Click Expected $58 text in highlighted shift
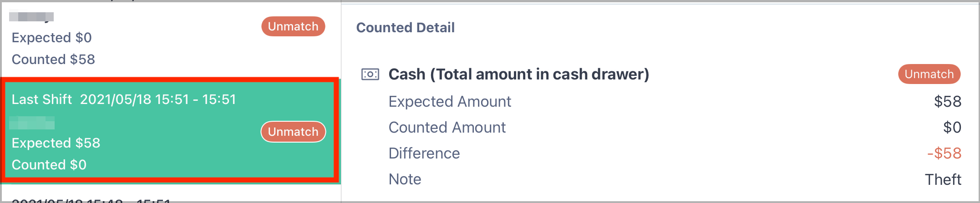Viewport: 980px width, 203px height. 56,143
